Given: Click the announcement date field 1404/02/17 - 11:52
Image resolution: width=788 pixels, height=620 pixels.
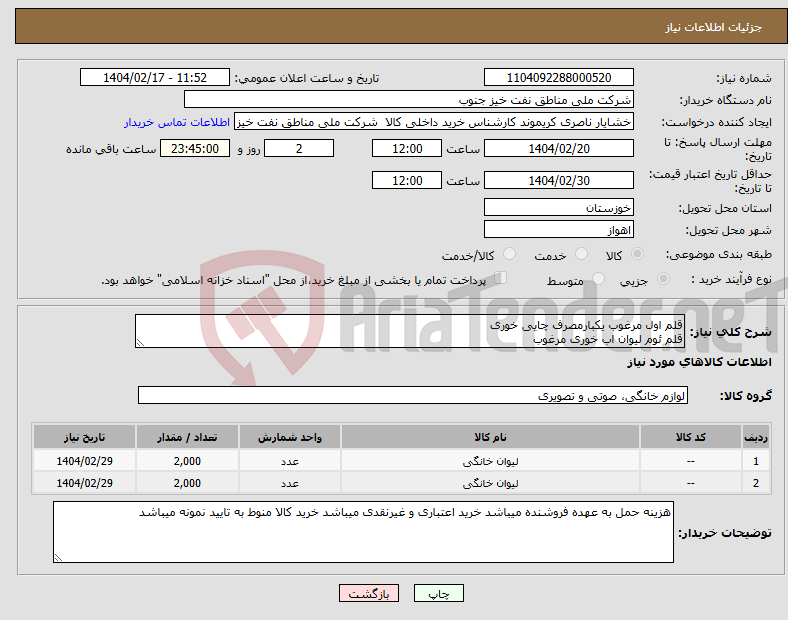Looking at the screenshot, I should click(155, 77).
